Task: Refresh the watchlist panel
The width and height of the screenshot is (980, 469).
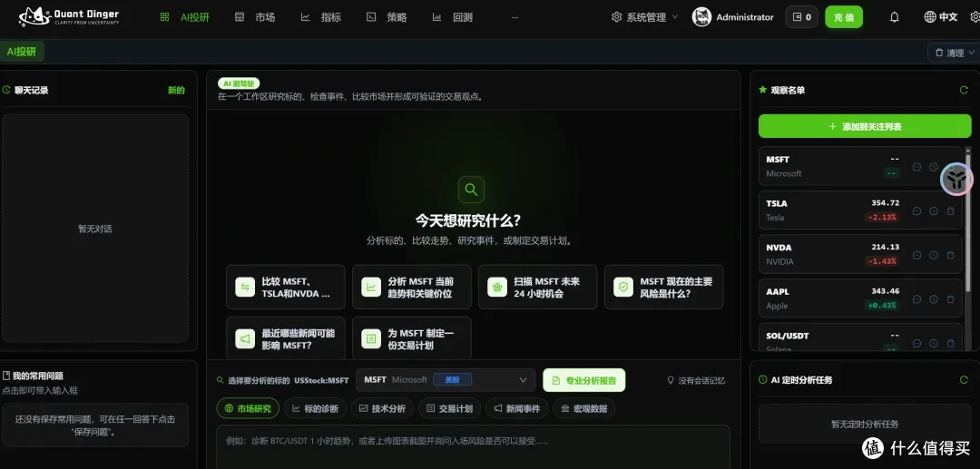Action: (964, 90)
